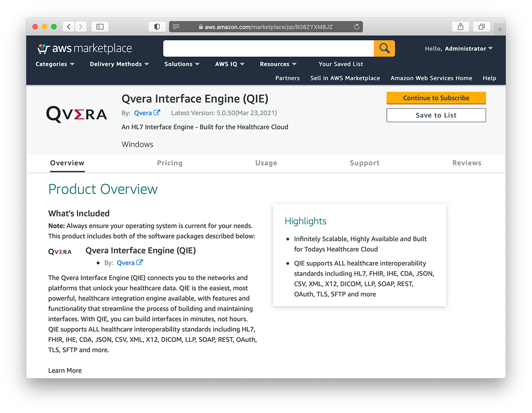Viewport: 532px width, 413px height.
Task: Click the large Qvera logo
Action: pyautogui.click(x=77, y=114)
